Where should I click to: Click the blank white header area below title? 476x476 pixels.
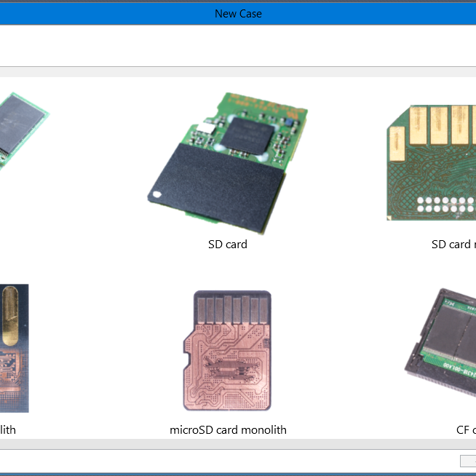(238, 46)
